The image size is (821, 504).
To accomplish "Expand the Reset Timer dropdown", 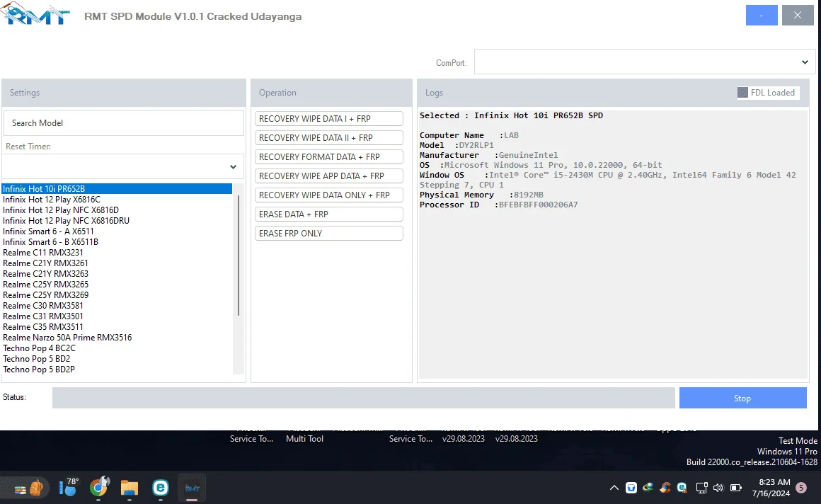I will point(123,166).
